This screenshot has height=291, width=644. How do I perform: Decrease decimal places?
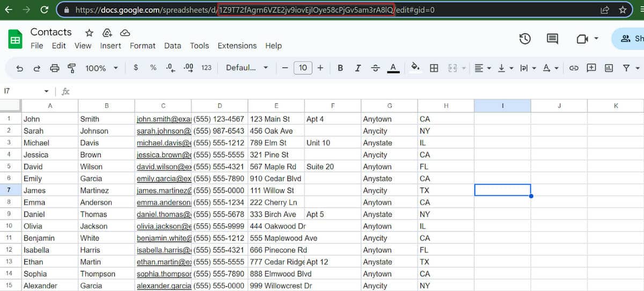(170, 68)
